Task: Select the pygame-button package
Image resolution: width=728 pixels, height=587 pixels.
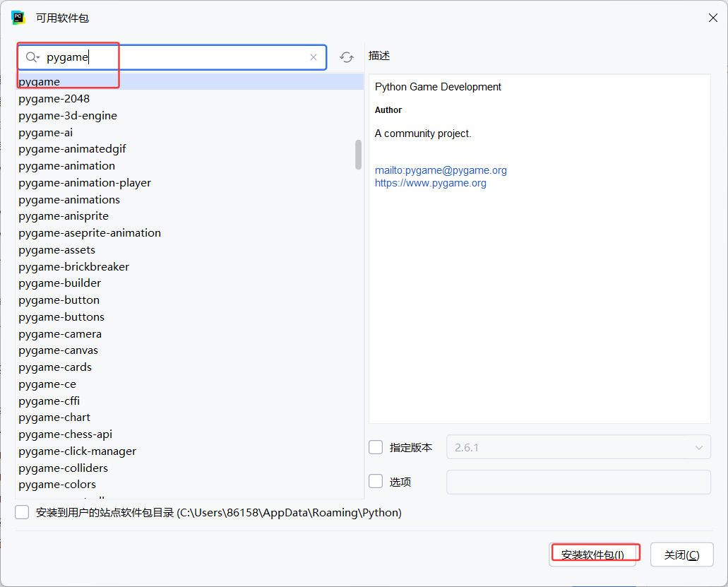Action: pos(189,300)
